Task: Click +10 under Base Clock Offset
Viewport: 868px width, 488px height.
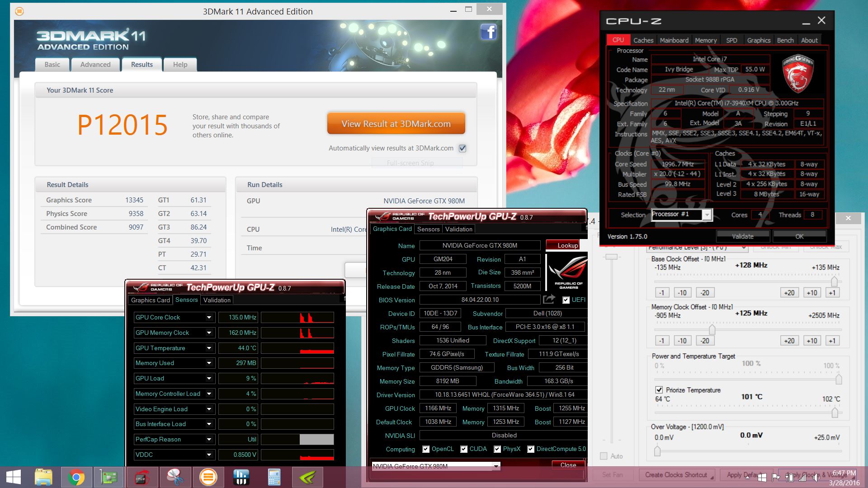Action: [x=812, y=293]
